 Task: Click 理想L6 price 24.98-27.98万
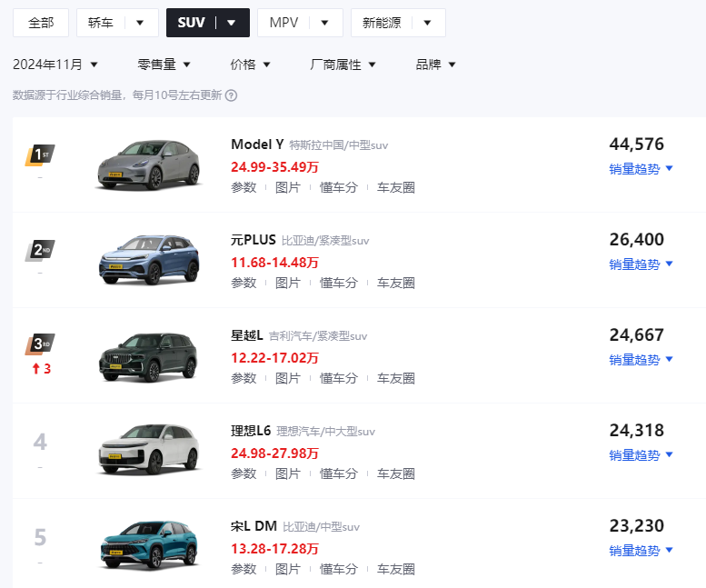274,453
